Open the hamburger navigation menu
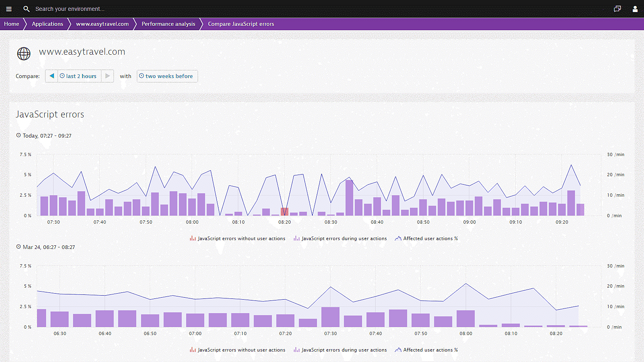644x362 pixels. [x=9, y=9]
